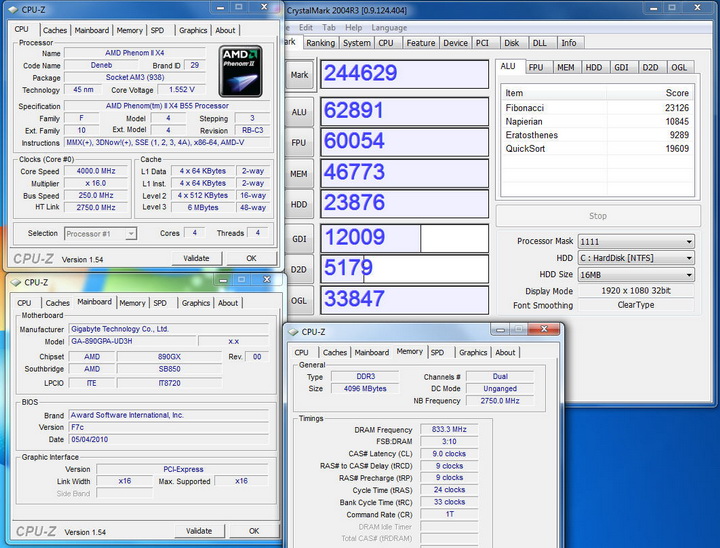Click the CPU-Z title icon in the Mainboard window
Screen dimensions: 720x548
coord(15,283)
